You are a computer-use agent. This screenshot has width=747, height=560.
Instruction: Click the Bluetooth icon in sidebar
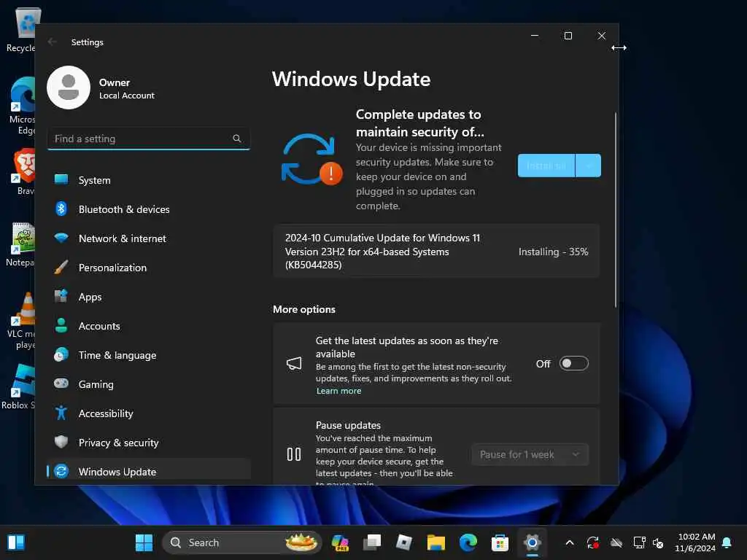coord(61,209)
